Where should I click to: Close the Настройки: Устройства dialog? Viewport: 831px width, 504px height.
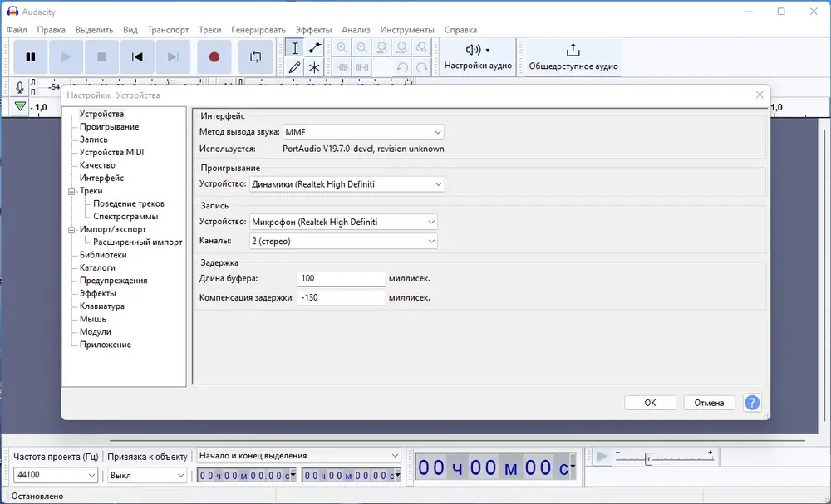[x=760, y=95]
